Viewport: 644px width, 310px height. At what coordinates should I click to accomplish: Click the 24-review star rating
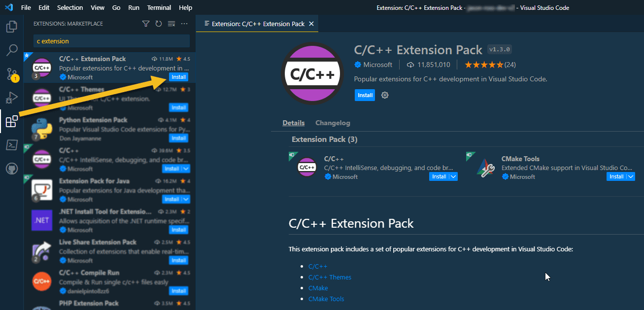click(x=490, y=64)
